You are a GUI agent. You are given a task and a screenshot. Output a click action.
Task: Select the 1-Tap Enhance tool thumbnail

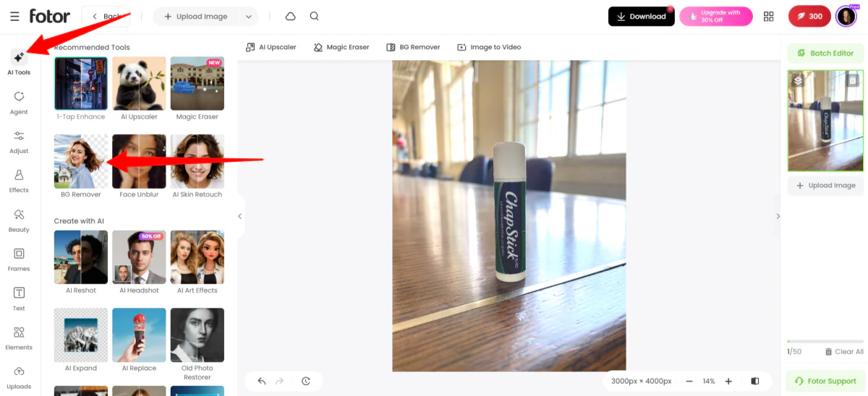point(81,83)
